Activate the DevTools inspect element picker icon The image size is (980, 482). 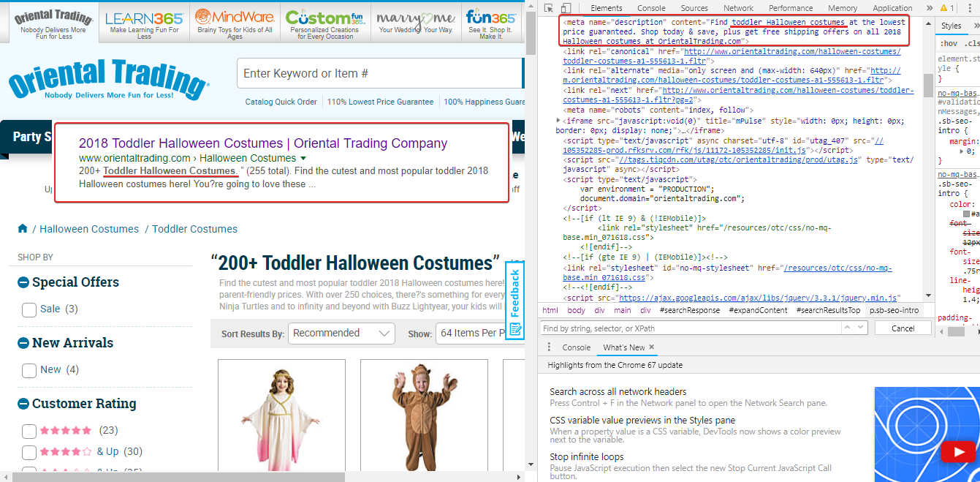point(550,8)
